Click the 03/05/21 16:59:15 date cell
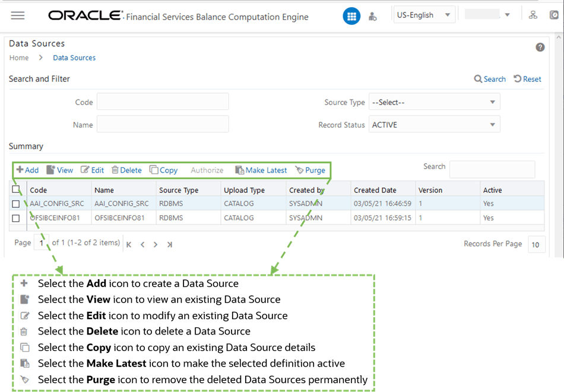564x392 pixels. tap(382, 218)
